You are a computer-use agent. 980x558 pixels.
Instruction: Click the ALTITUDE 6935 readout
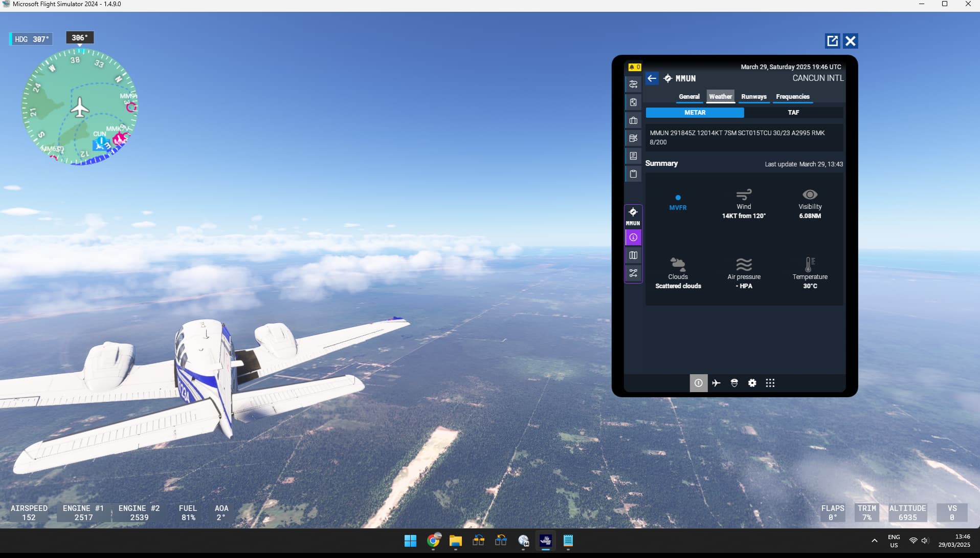click(907, 513)
